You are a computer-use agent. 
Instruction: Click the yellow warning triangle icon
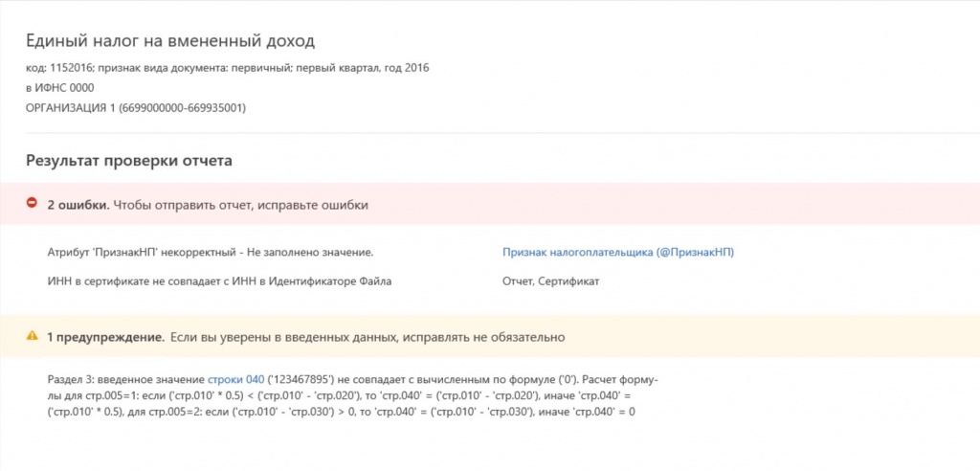[32, 337]
